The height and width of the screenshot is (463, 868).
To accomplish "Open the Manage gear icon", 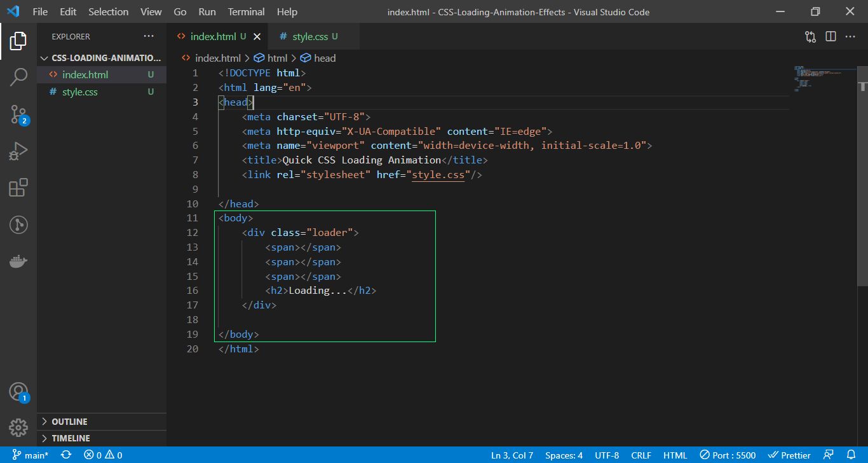I will [18, 427].
